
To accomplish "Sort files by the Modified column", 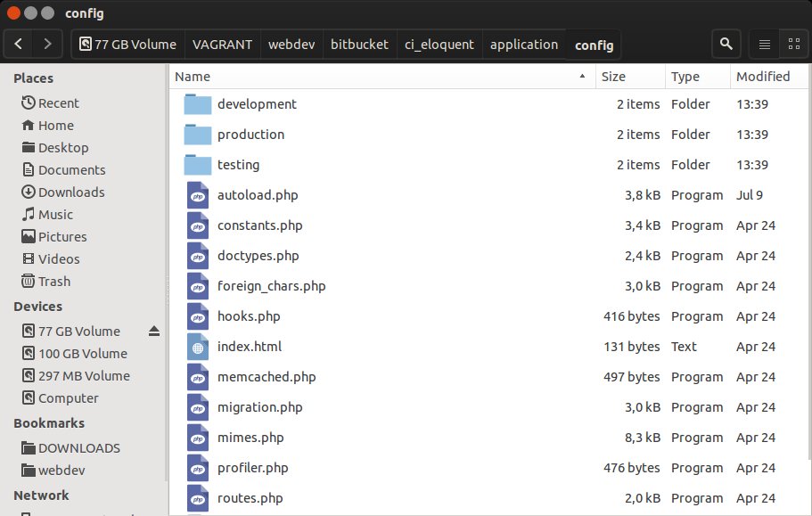I will pos(761,77).
